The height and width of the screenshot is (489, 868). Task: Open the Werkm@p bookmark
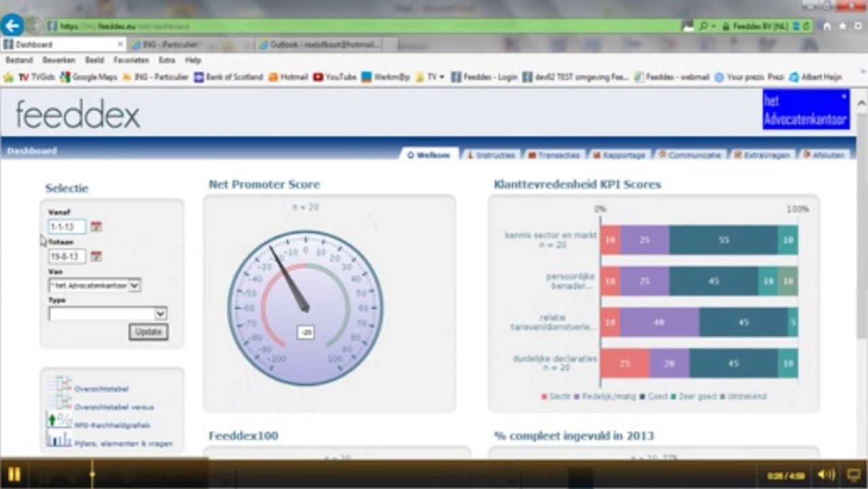(x=386, y=77)
